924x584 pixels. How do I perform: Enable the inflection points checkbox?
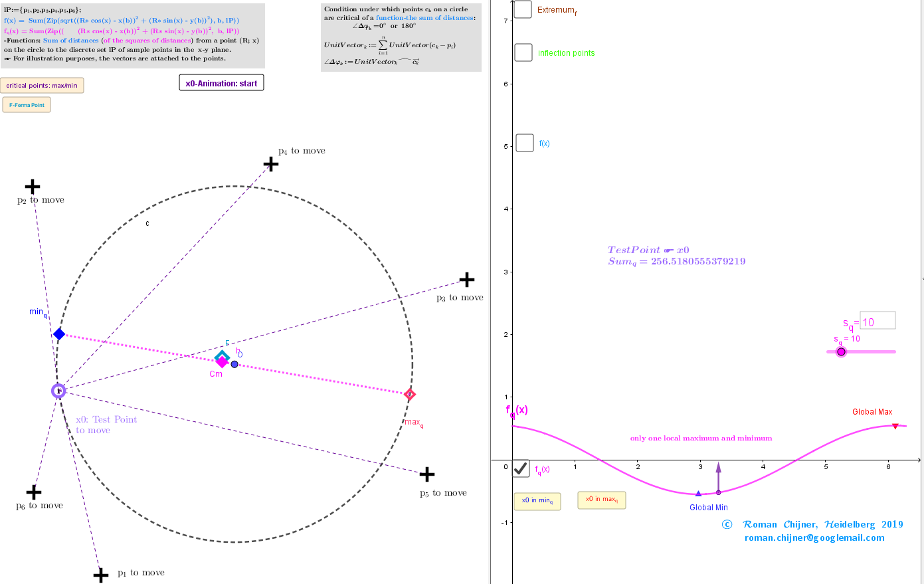click(523, 52)
